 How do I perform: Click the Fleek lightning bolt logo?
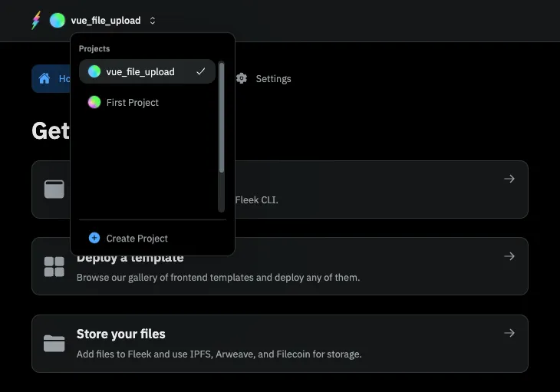pyautogui.click(x=35, y=21)
